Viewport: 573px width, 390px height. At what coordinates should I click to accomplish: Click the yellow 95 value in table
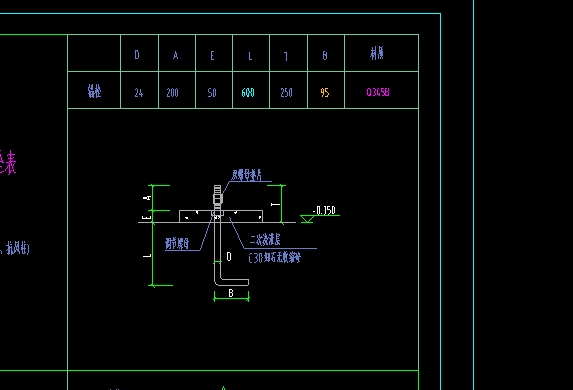pyautogui.click(x=325, y=93)
